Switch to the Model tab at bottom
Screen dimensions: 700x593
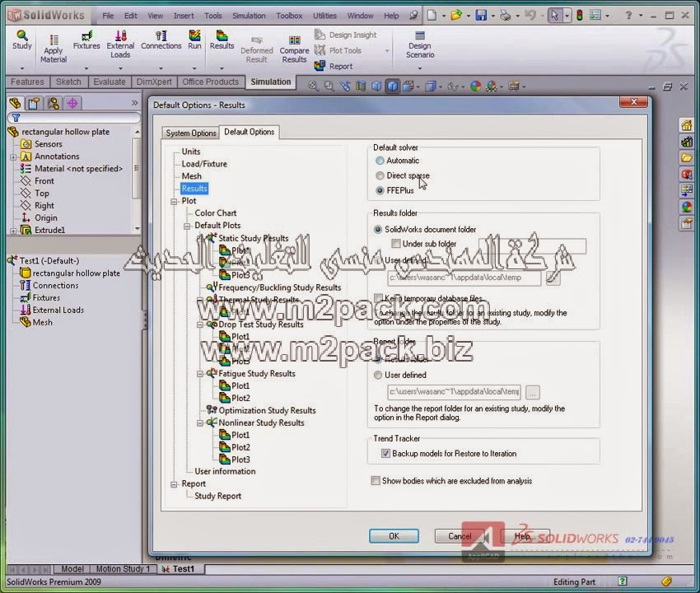coord(72,569)
